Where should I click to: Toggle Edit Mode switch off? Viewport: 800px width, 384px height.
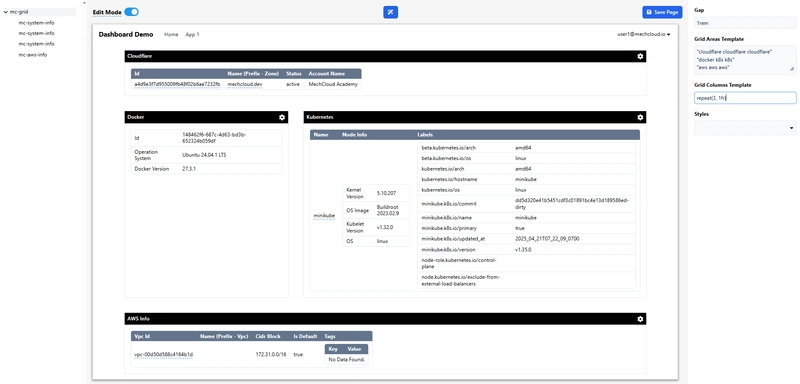131,12
